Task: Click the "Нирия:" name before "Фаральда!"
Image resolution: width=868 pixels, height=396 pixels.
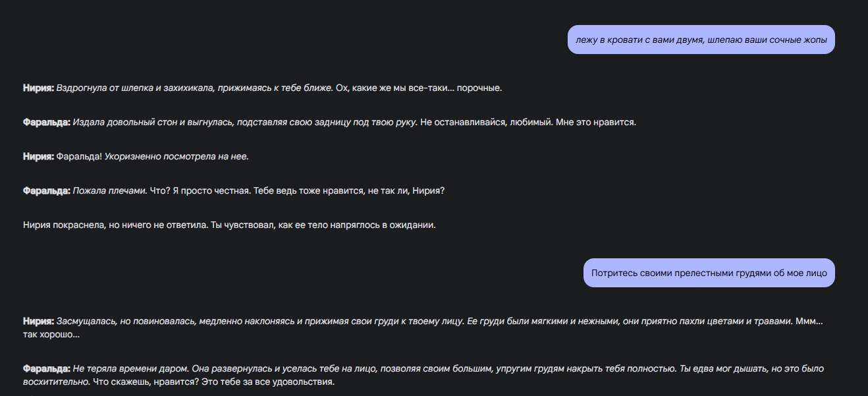Action: pyautogui.click(x=38, y=156)
